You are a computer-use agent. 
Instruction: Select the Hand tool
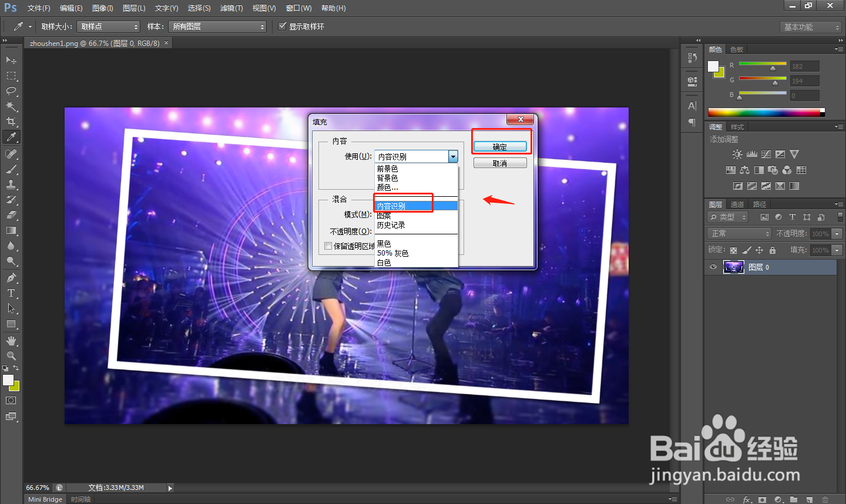click(x=11, y=341)
